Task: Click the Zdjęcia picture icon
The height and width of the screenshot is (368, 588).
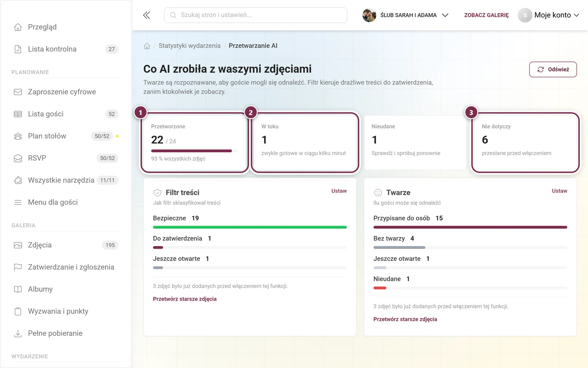Action: coord(18,245)
